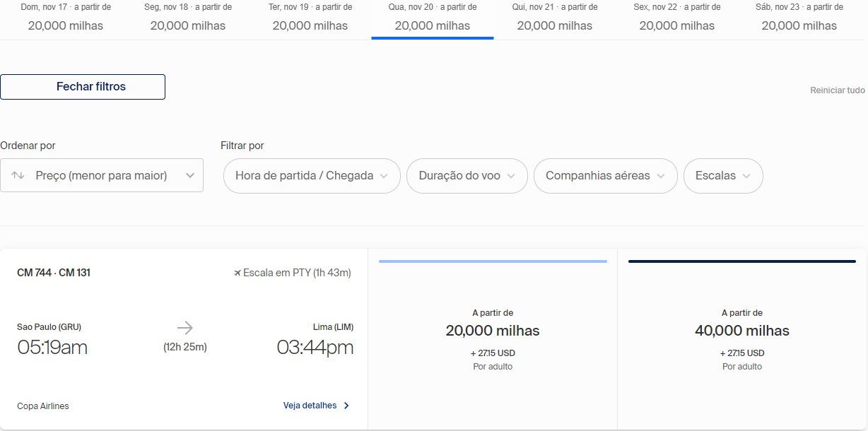Click the Reiniciar tudo link
The height and width of the screenshot is (431, 868).
point(837,90)
